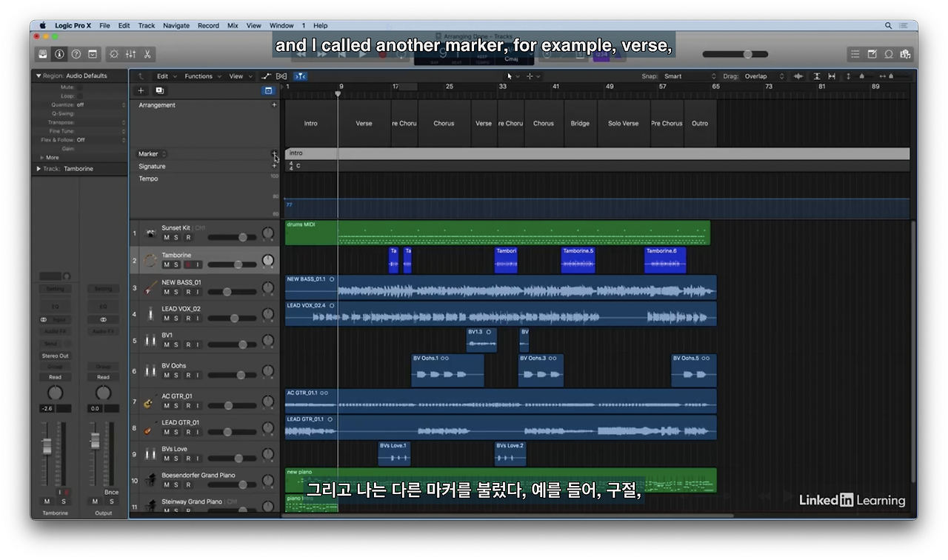Open the Navigate menu

pos(176,25)
